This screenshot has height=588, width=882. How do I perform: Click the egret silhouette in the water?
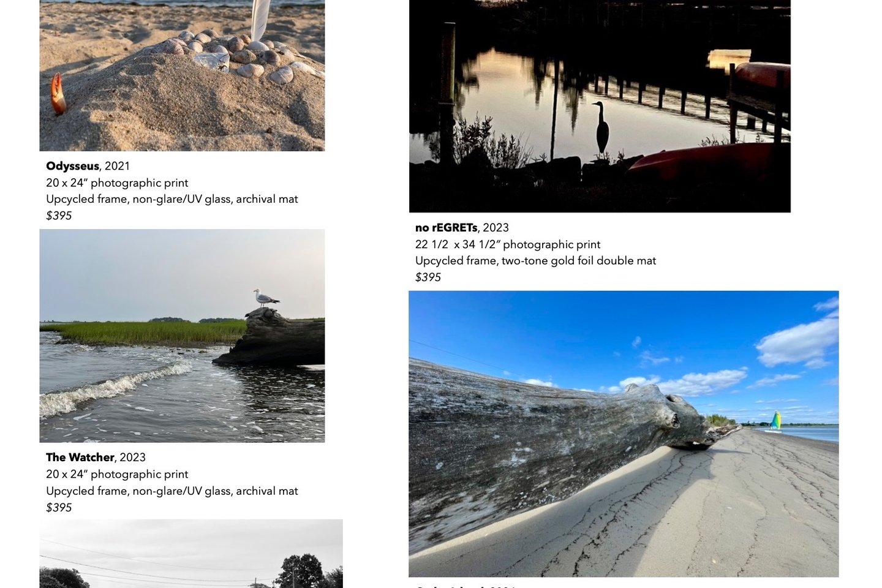[x=601, y=127]
